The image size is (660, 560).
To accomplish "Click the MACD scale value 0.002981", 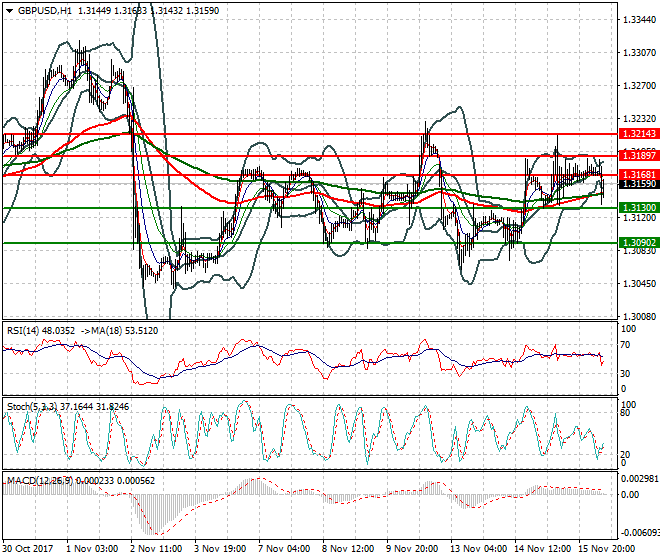I will click(x=639, y=479).
